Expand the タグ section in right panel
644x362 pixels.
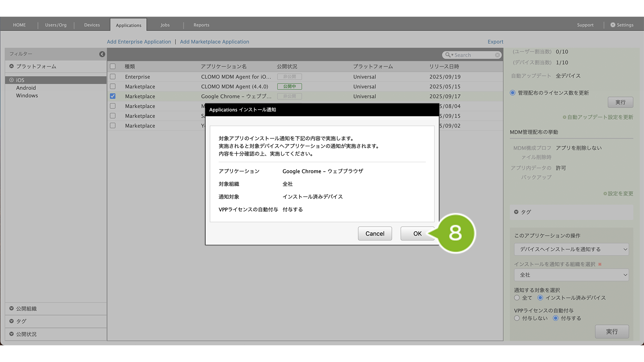click(526, 212)
